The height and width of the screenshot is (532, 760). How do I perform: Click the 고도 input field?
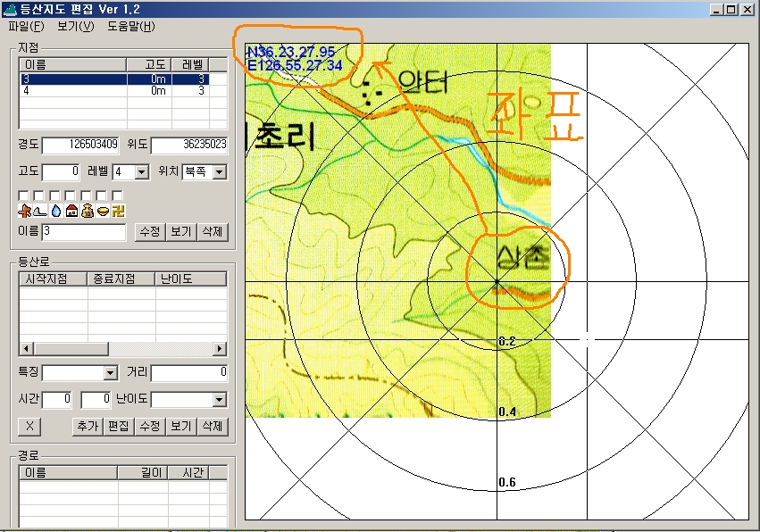pos(61,172)
